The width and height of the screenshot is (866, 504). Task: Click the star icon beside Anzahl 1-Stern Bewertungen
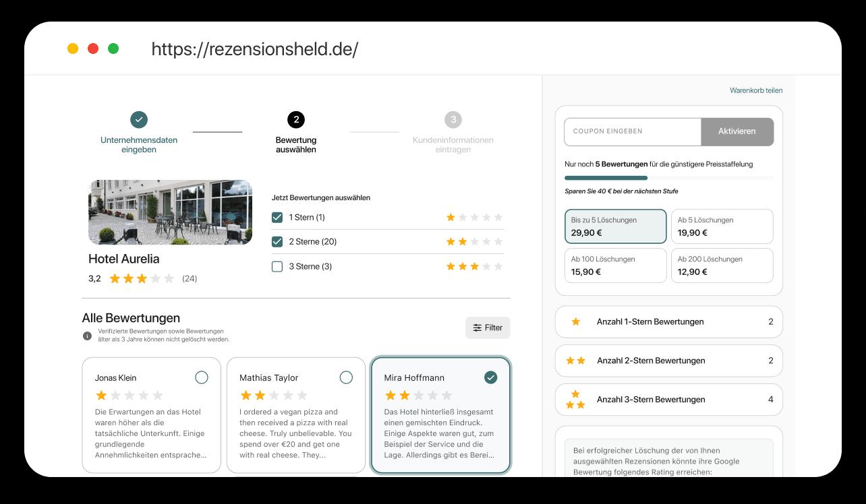575,322
